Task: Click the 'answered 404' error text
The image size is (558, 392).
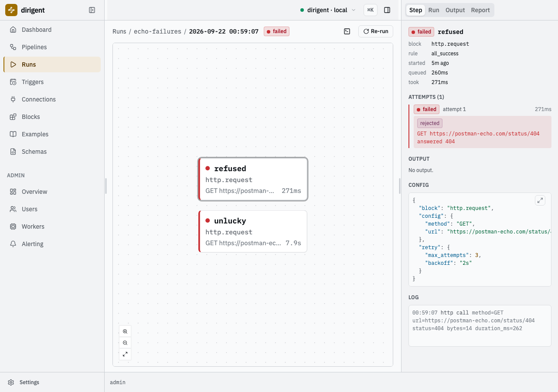Action: tap(436, 142)
